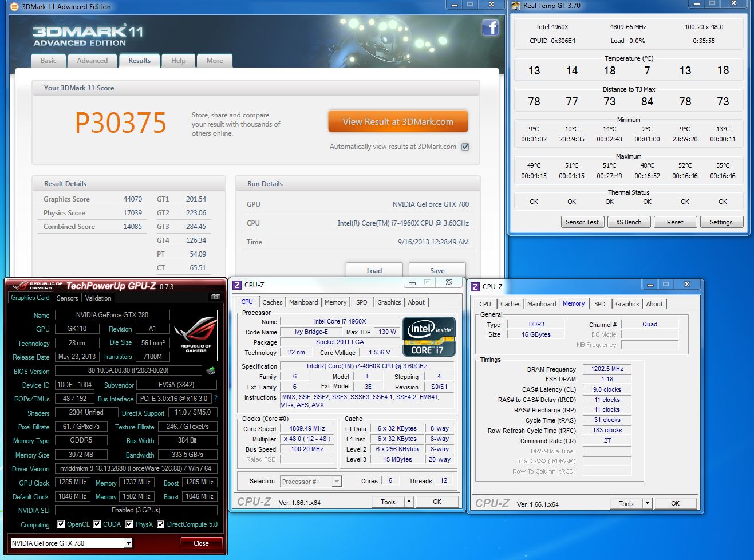The height and width of the screenshot is (560, 754).
Task: Click Tools button in CPU-Z Memory window
Action: (x=626, y=503)
